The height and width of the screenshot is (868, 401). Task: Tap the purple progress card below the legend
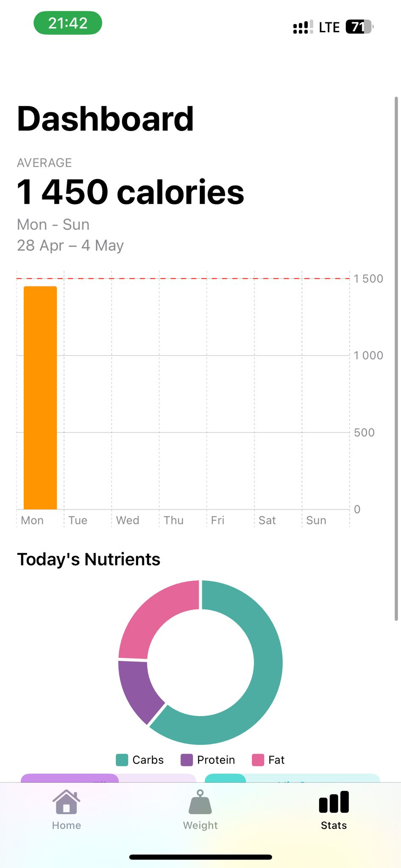(x=108, y=778)
